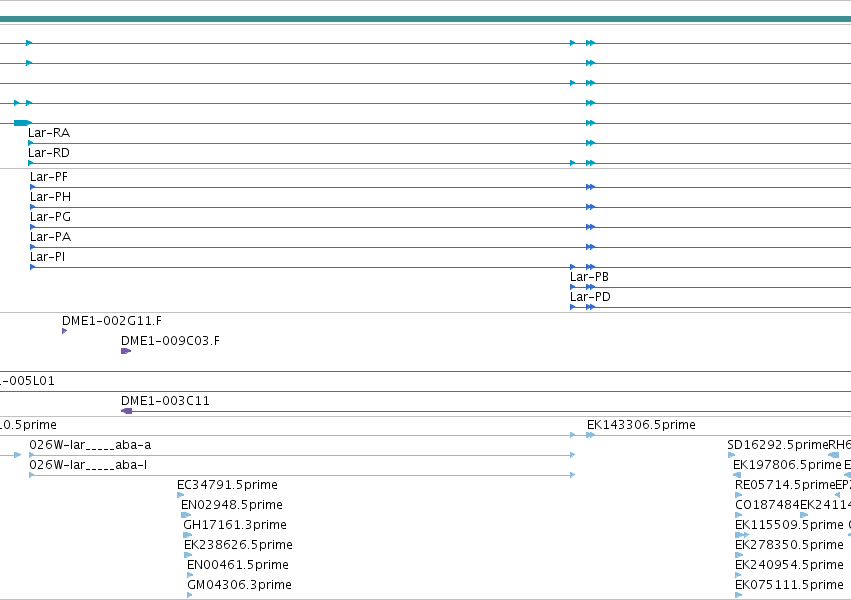Select the EK278350.5prime EST label
The image size is (851, 600).
[x=789, y=546]
